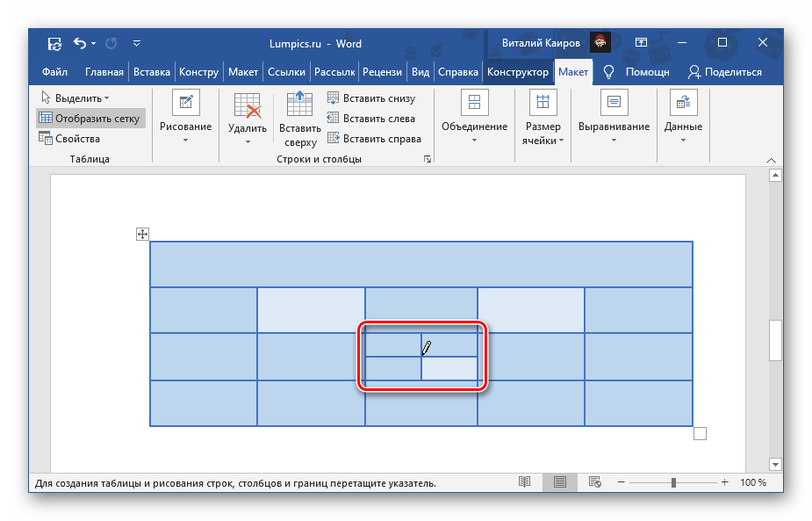Expand the Выделить dropdown
The height and width of the screenshot is (521, 812).
coord(75,98)
